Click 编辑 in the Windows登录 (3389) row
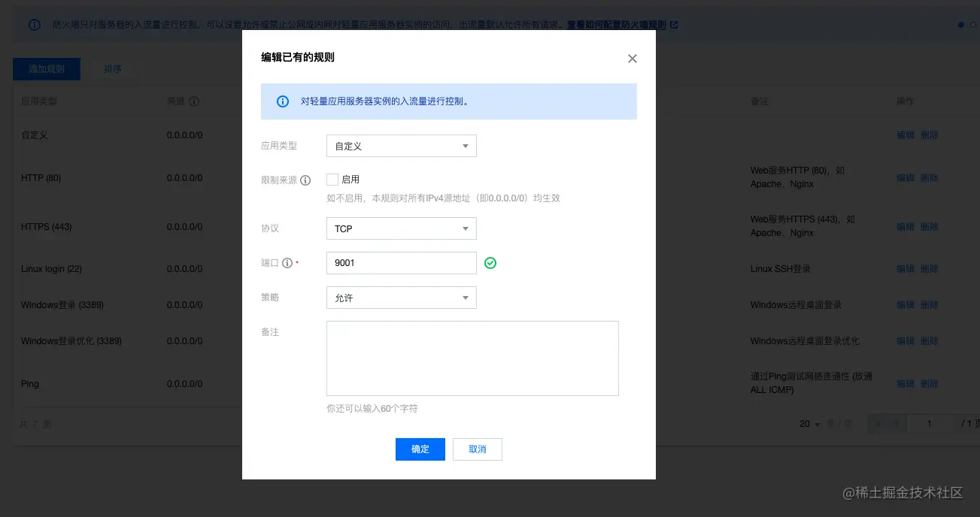The width and height of the screenshot is (980, 517). point(906,305)
